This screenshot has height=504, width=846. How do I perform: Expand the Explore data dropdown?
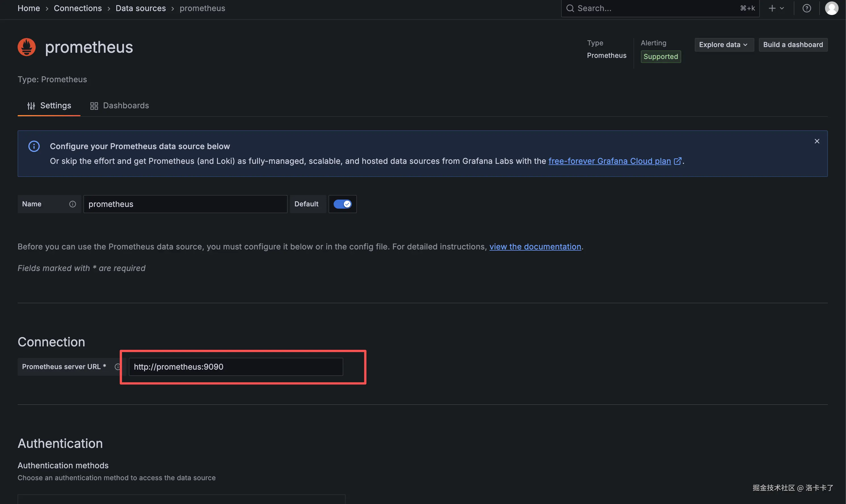click(x=724, y=45)
